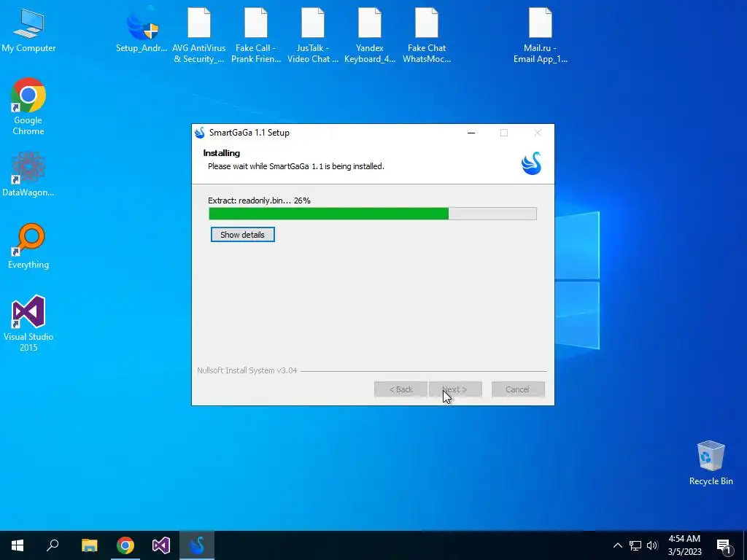Activate SmartGaGa setup taskbar button
The width and height of the screenshot is (747, 560).
click(197, 545)
